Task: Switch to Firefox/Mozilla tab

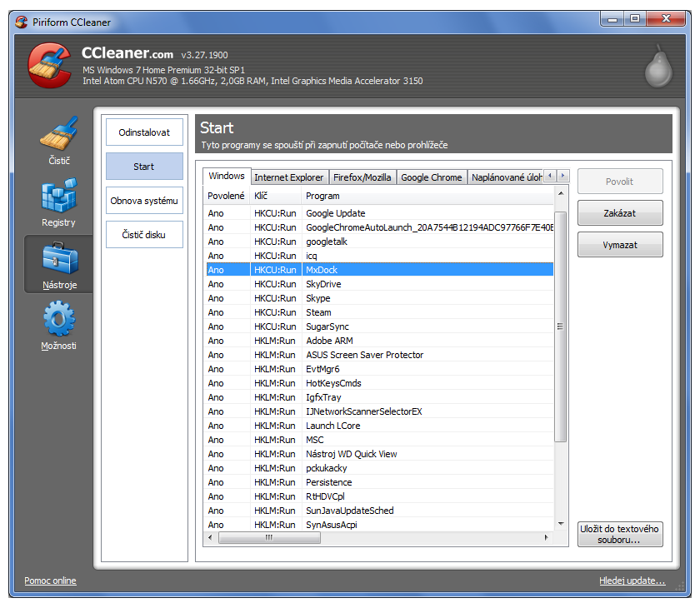Action: coord(362,177)
